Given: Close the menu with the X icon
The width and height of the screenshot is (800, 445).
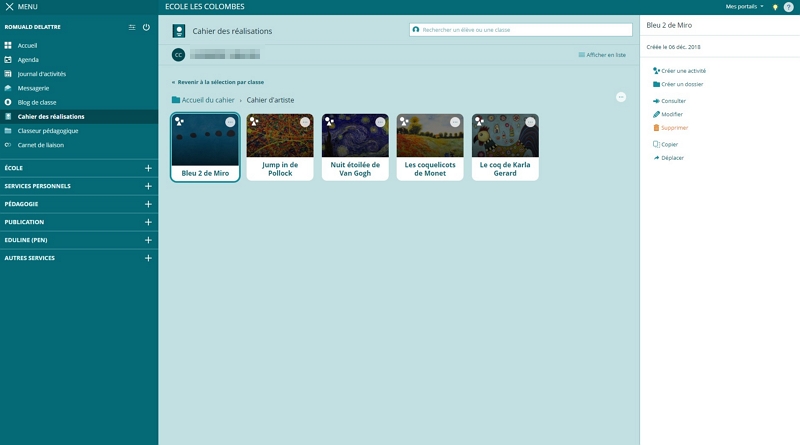Looking at the screenshot, I should pyautogui.click(x=9, y=7).
